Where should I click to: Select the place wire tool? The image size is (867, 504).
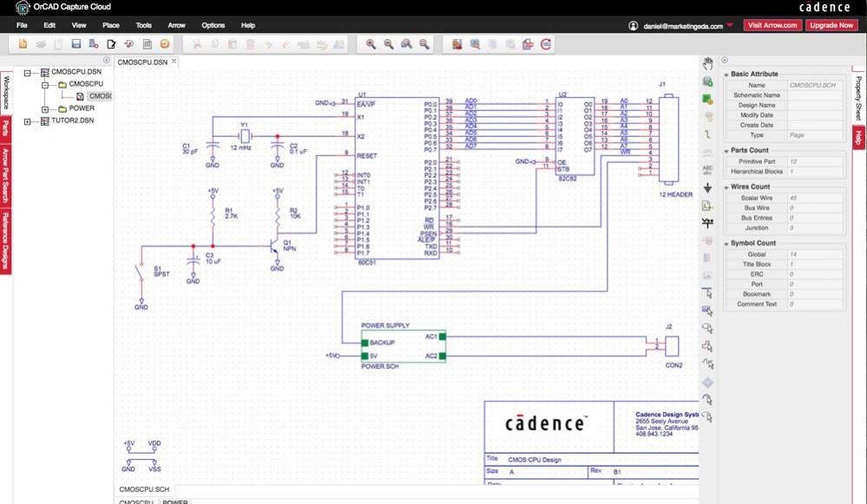(708, 134)
